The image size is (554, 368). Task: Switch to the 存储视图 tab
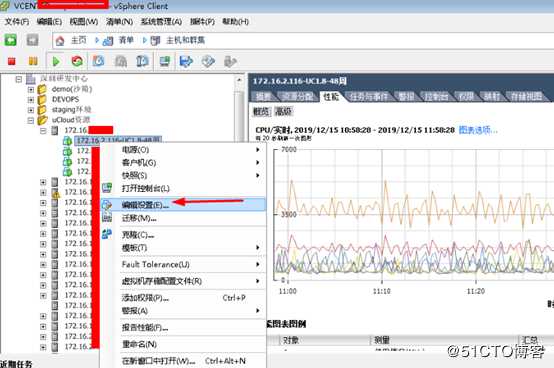(526, 96)
